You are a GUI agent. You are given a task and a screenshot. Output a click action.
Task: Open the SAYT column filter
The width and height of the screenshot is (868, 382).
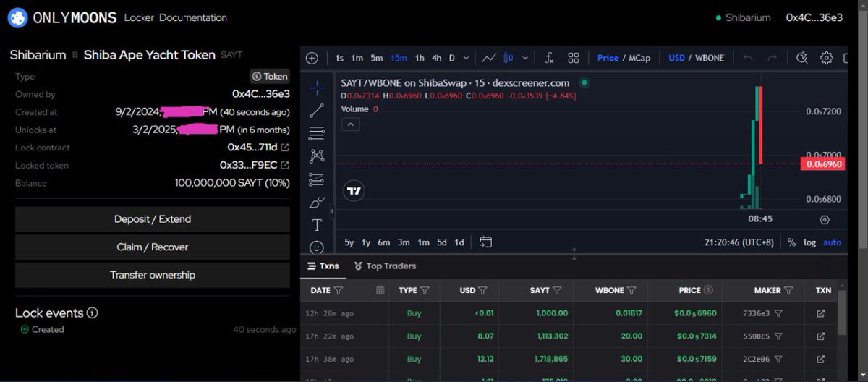(558, 290)
